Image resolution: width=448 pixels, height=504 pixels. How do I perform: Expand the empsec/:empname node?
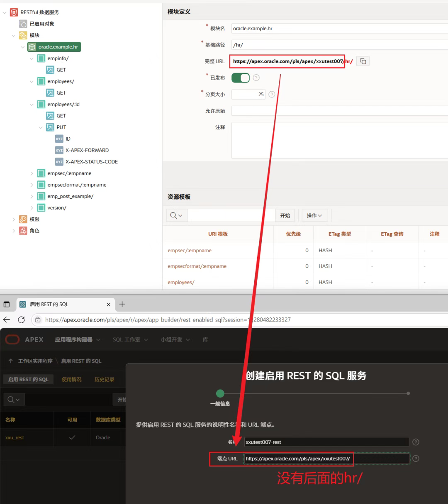32,173
